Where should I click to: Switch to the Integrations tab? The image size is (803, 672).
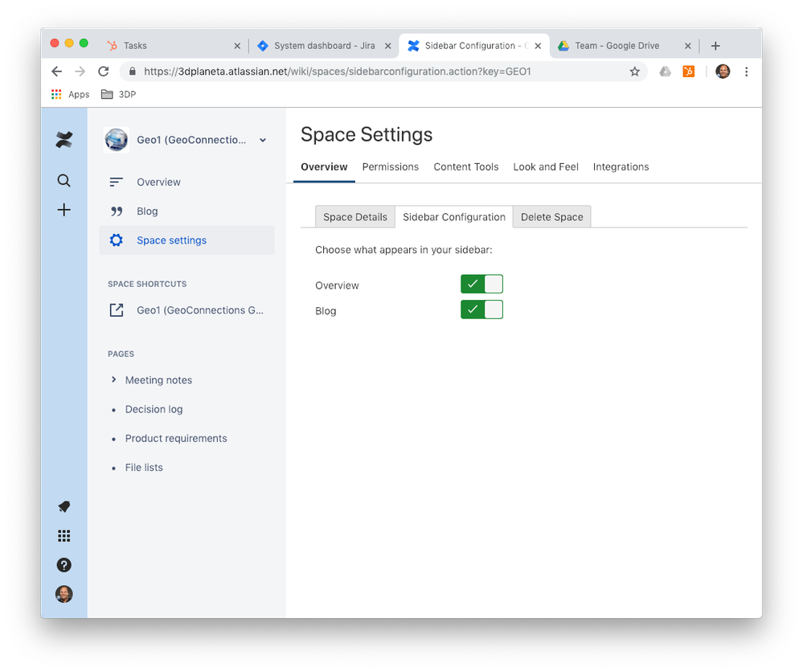tap(621, 167)
